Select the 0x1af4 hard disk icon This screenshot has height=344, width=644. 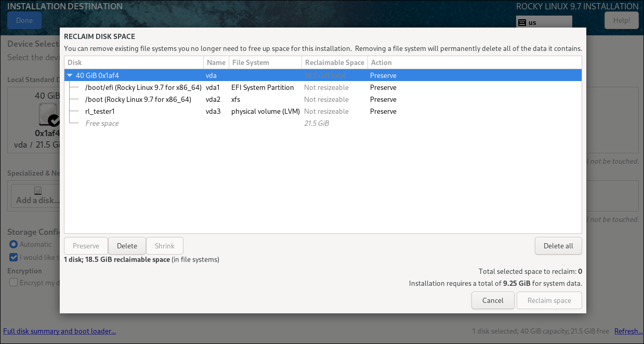coord(49,115)
